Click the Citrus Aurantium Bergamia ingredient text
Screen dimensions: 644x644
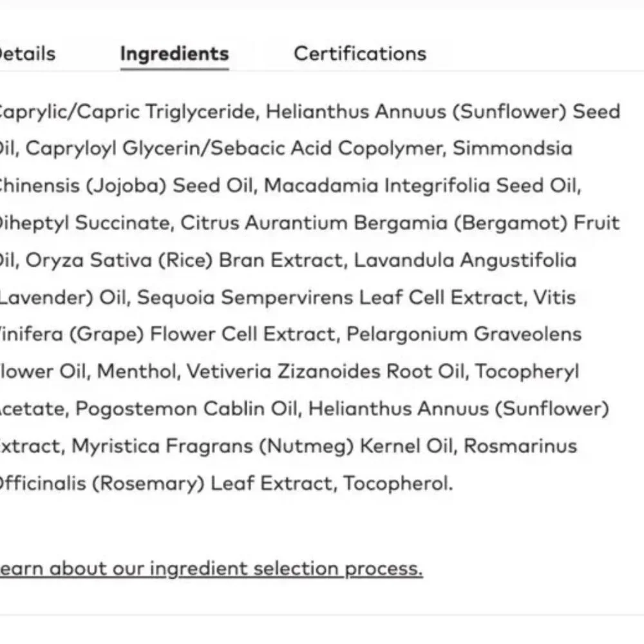coord(314,223)
